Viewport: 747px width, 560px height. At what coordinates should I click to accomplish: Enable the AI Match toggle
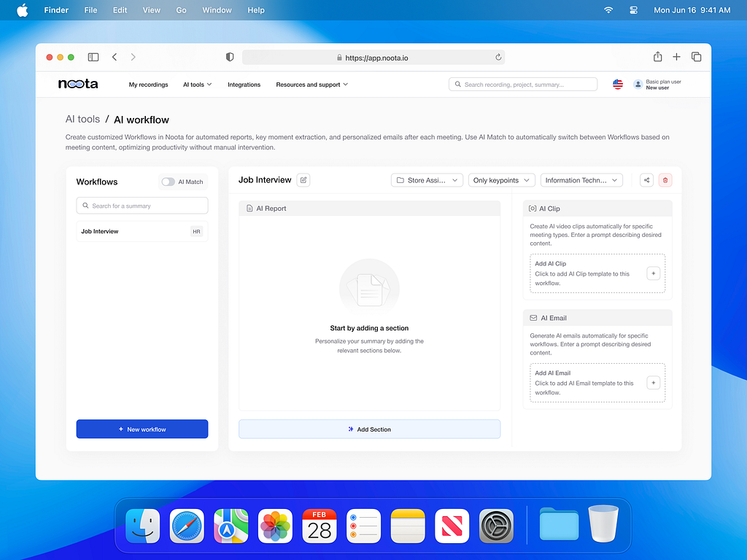[168, 181]
